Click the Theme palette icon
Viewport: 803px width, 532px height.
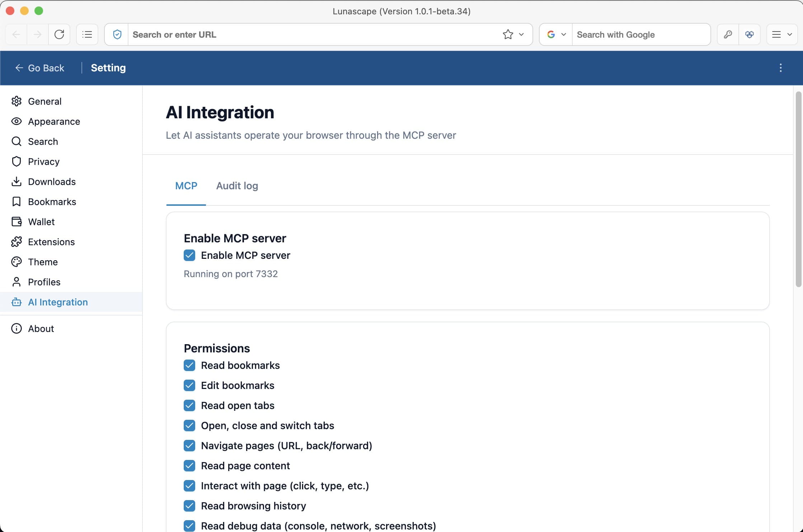pyautogui.click(x=17, y=262)
